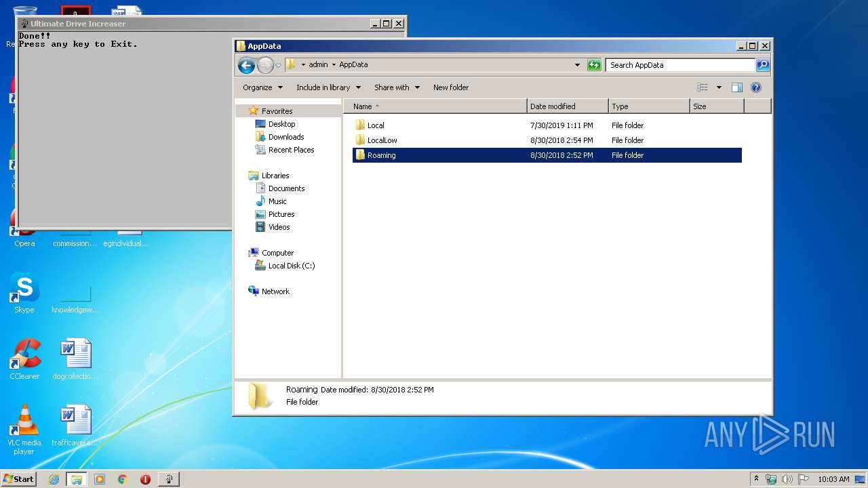Image resolution: width=868 pixels, height=488 pixels.
Task: Click the folder icon in the address bar
Action: point(291,64)
